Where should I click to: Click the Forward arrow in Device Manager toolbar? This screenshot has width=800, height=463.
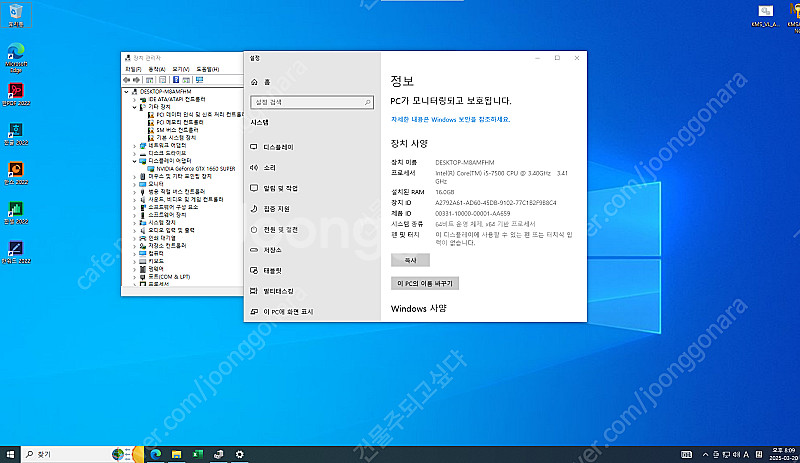click(x=136, y=80)
